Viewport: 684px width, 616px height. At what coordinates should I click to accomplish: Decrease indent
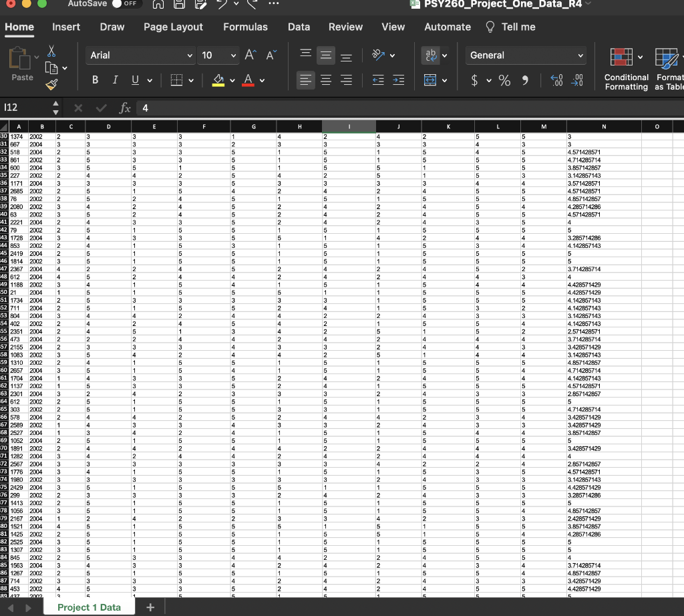[378, 80]
